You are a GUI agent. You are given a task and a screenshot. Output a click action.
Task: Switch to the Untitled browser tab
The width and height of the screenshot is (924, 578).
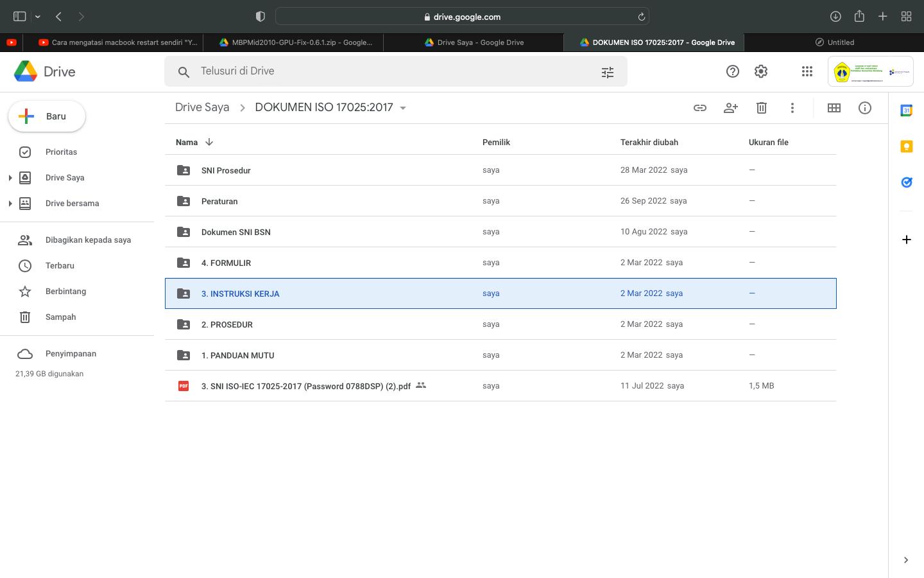[x=834, y=42]
